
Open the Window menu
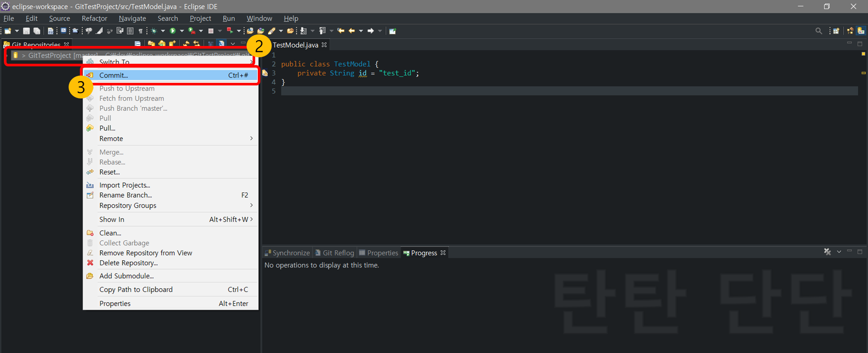[259, 18]
